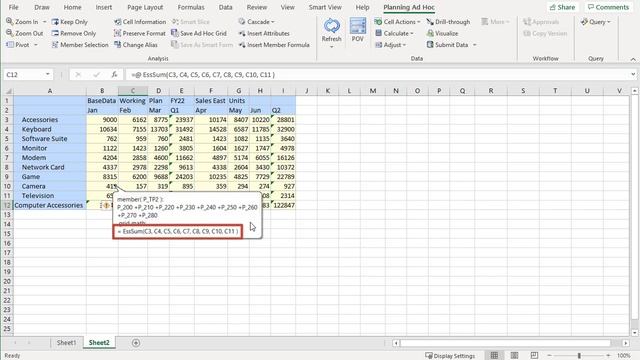Open the File menu

[13, 7]
